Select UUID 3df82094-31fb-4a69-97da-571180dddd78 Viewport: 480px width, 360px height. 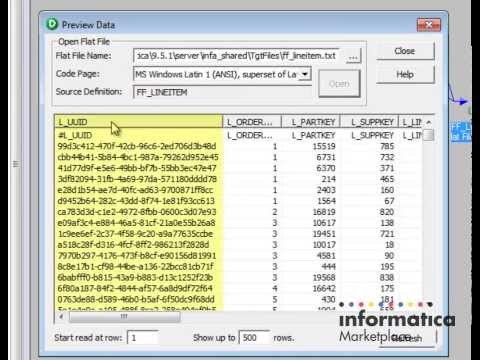137,179
